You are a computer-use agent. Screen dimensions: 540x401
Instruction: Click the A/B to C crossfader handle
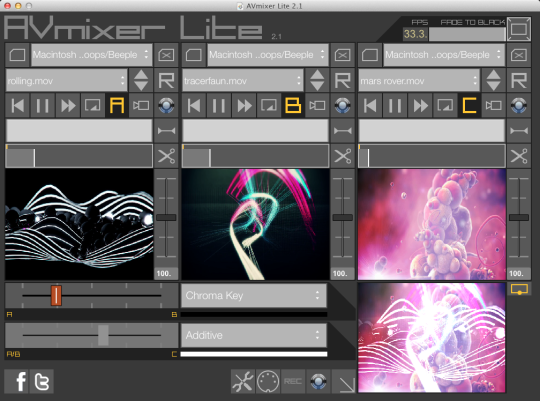103,335
